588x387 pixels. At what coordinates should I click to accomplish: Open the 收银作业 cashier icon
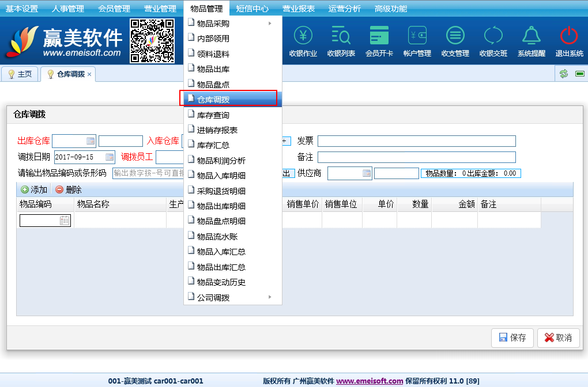(x=303, y=36)
